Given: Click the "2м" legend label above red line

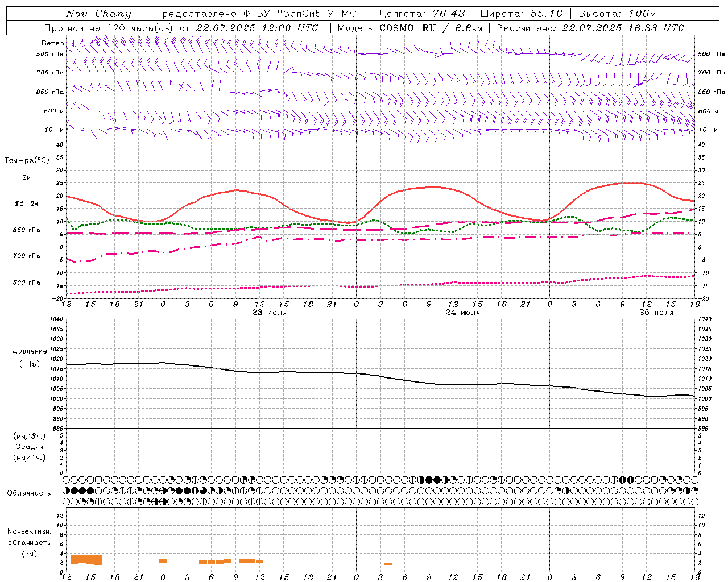Looking at the screenshot, I should tap(27, 177).
